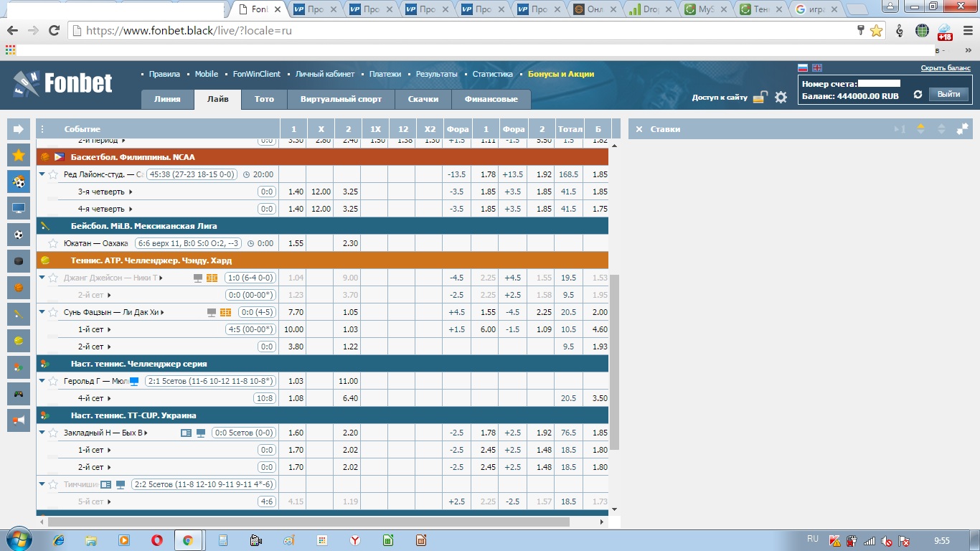Open blue monitor icon for Герольд match
The height and width of the screenshot is (551, 980).
pos(133,381)
